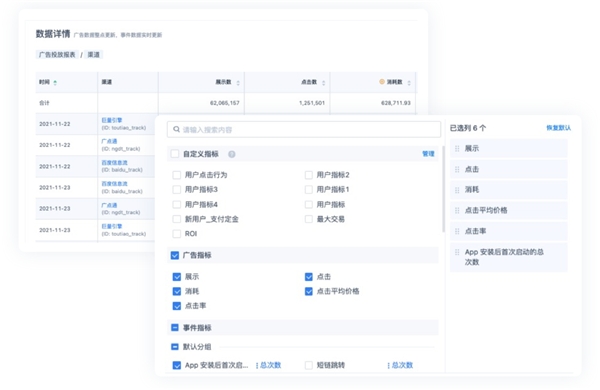Click sort arrows beside 消耗数 header
The width and height of the screenshot is (600, 390).
tap(409, 83)
